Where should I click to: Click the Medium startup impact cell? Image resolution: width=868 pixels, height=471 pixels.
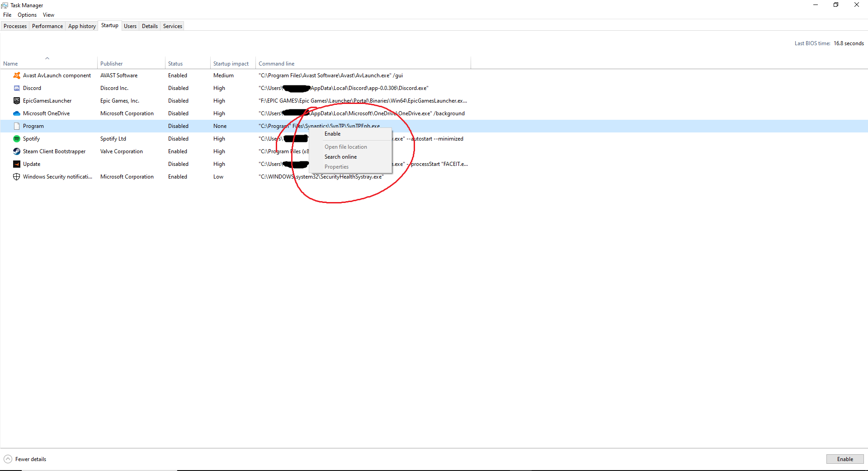[x=223, y=75]
